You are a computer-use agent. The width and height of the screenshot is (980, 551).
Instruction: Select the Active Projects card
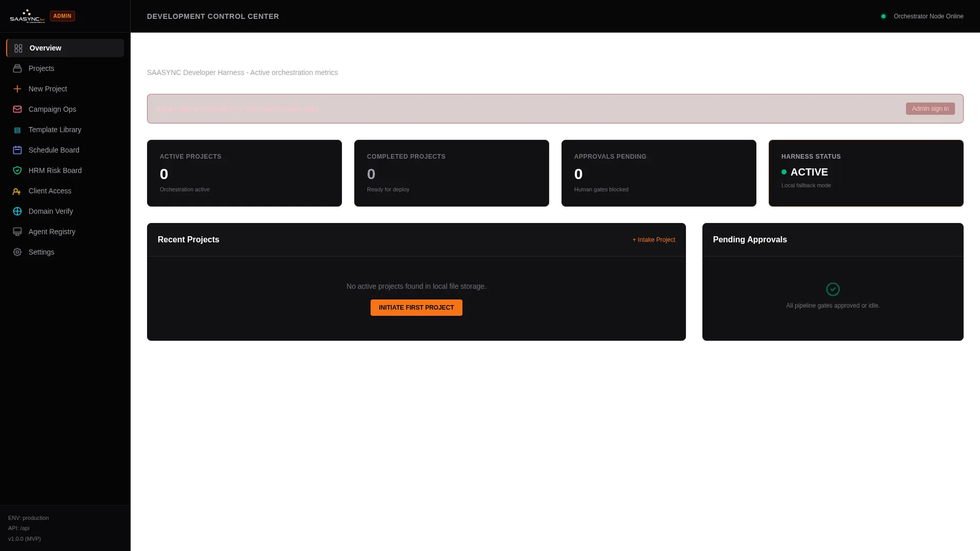[x=244, y=173]
